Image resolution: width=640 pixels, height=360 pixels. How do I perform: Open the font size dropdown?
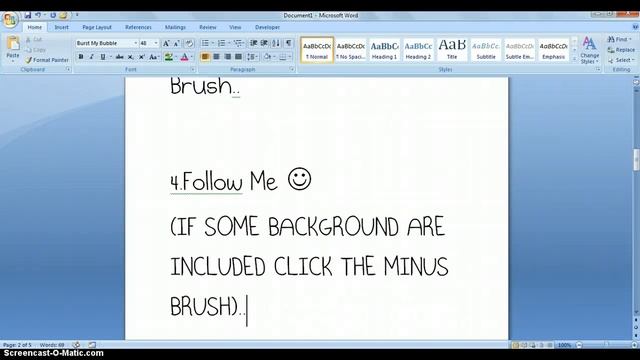point(156,43)
